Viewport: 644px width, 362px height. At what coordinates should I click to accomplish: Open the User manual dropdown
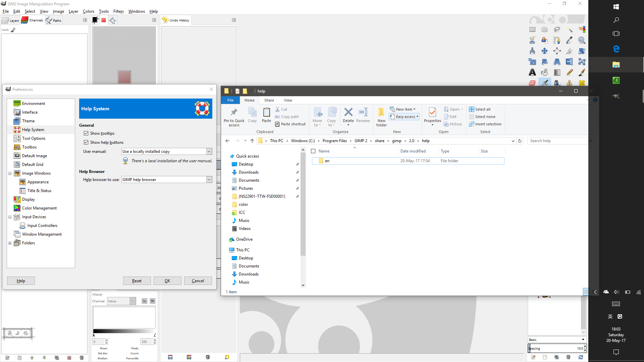[x=167, y=152]
